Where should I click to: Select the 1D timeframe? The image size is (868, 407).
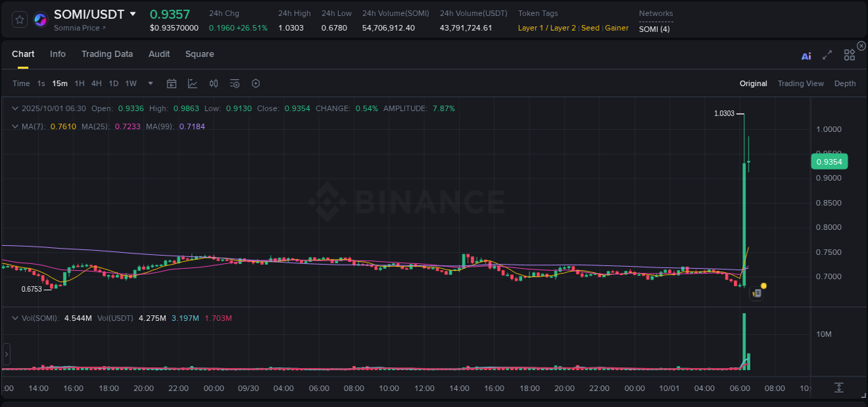pyautogui.click(x=113, y=83)
